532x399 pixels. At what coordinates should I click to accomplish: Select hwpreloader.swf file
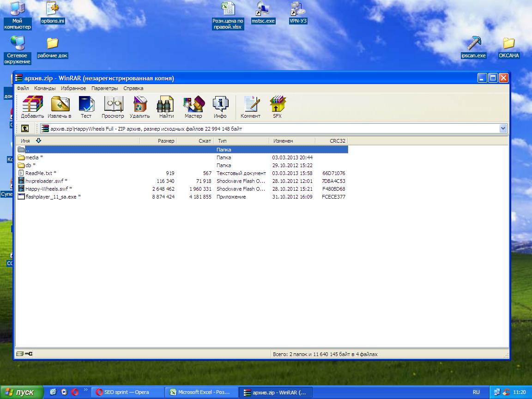[182, 181]
